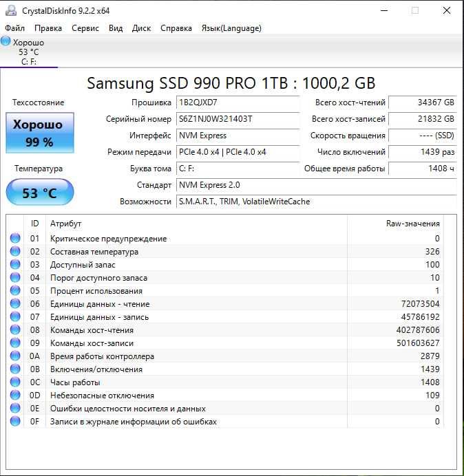Click status orb for 0B Включения/отключения
The image size is (464, 476).
[x=15, y=369]
